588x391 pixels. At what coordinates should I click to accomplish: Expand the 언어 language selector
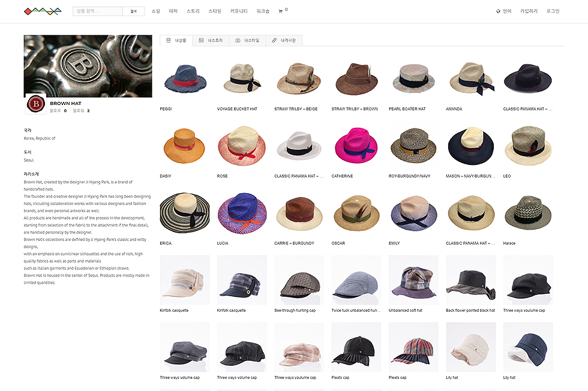coord(504,11)
